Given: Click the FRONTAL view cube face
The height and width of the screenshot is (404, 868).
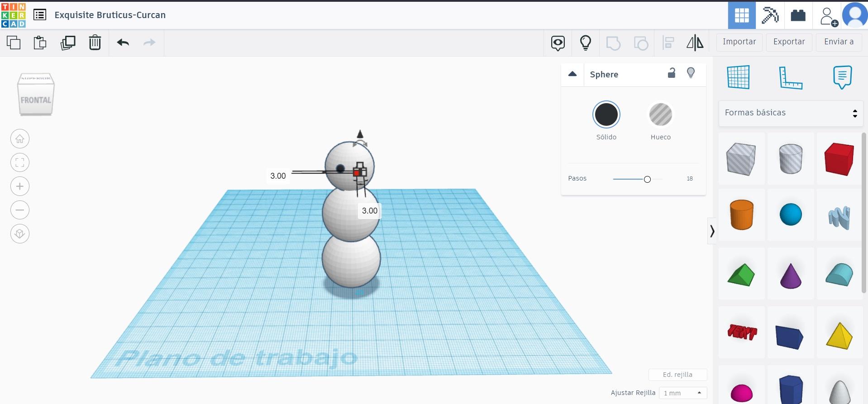Looking at the screenshot, I should pos(36,100).
